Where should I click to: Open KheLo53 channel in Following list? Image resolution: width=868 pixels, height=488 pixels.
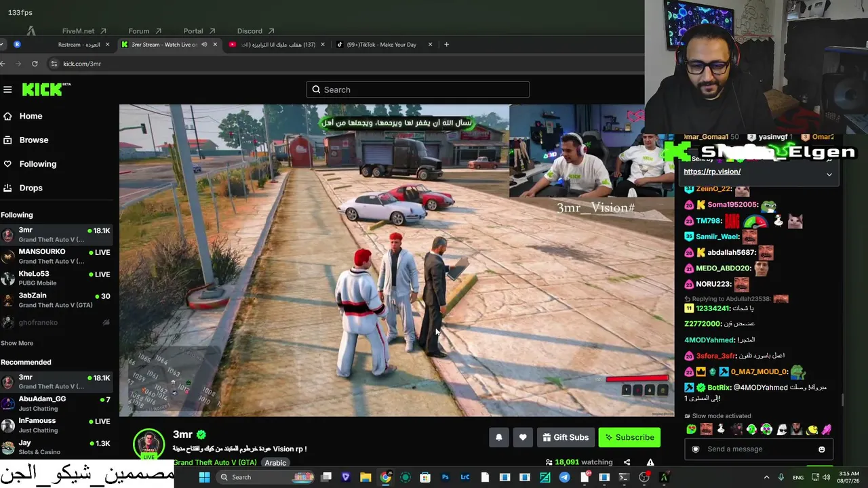tap(56, 278)
